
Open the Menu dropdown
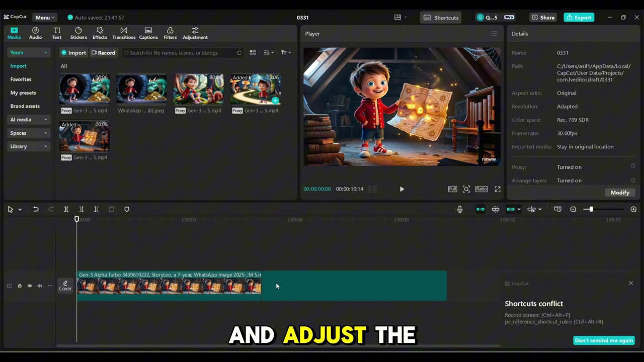(x=45, y=18)
